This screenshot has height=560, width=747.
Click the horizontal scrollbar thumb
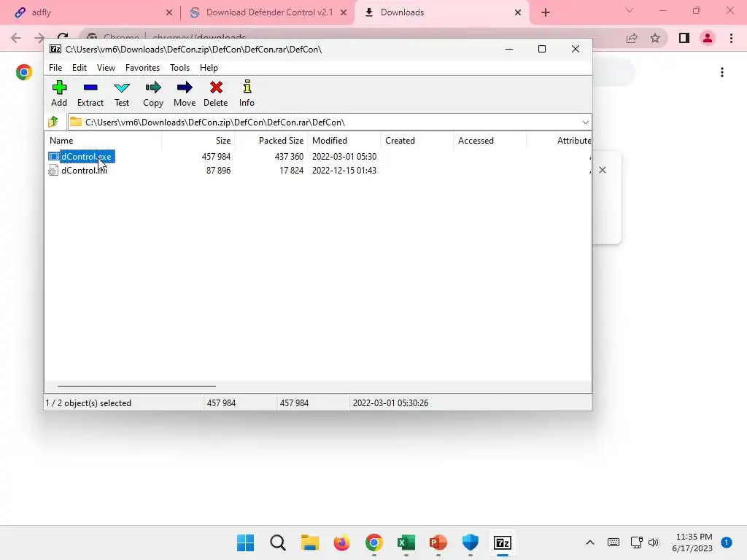coord(136,386)
